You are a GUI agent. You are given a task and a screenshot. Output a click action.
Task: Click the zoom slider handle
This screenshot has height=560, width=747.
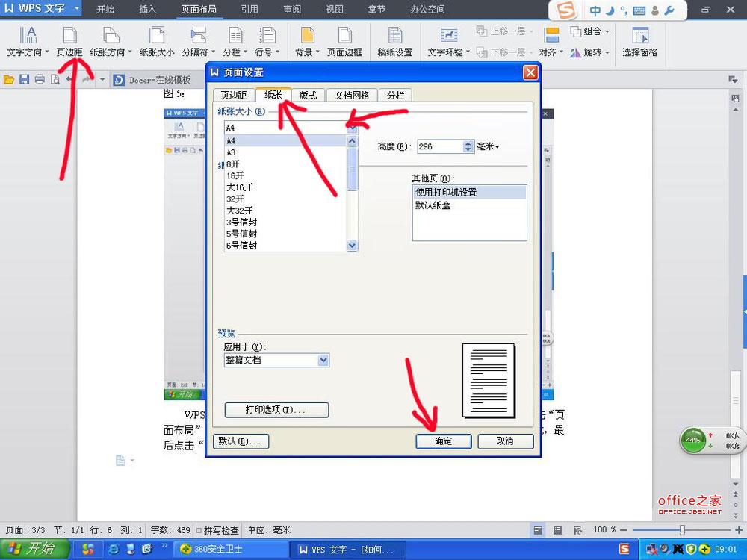click(x=682, y=530)
